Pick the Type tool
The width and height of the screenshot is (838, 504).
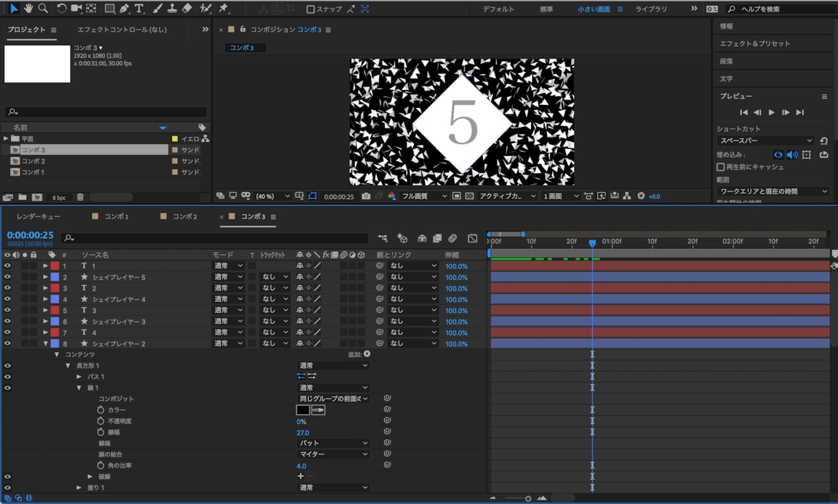(x=139, y=8)
